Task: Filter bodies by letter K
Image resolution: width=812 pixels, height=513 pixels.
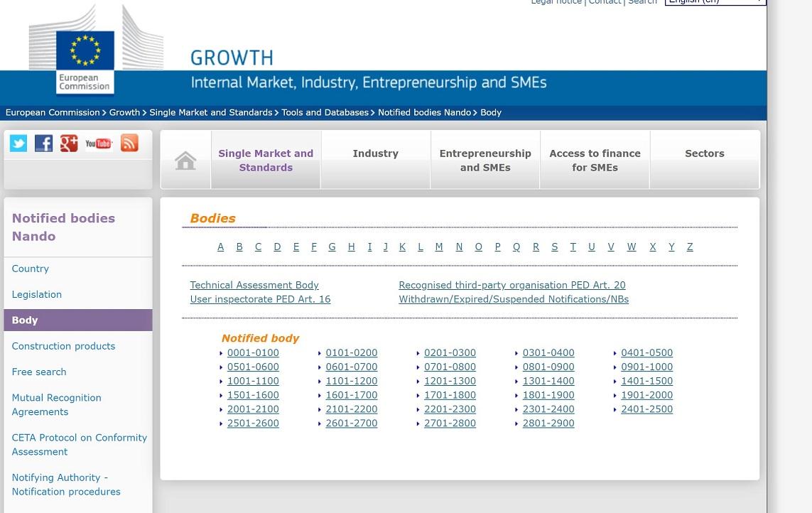Action: click(402, 247)
